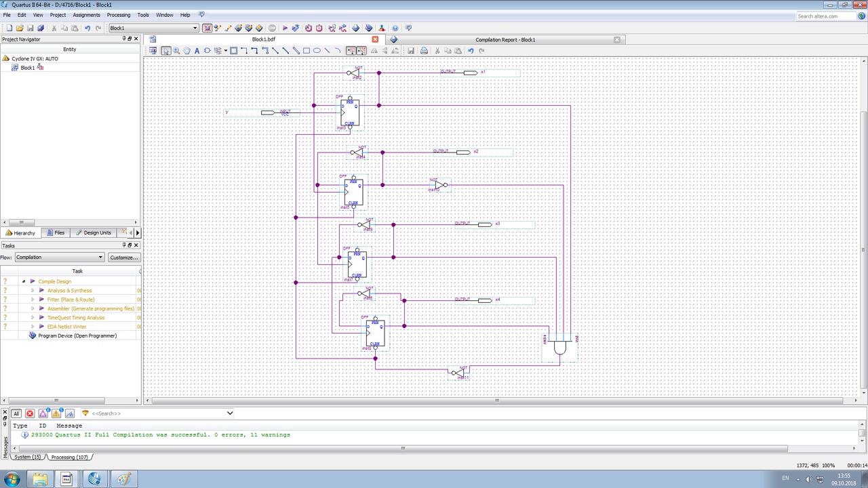Select the Hand drag tool
868x488 pixels.
[186, 51]
